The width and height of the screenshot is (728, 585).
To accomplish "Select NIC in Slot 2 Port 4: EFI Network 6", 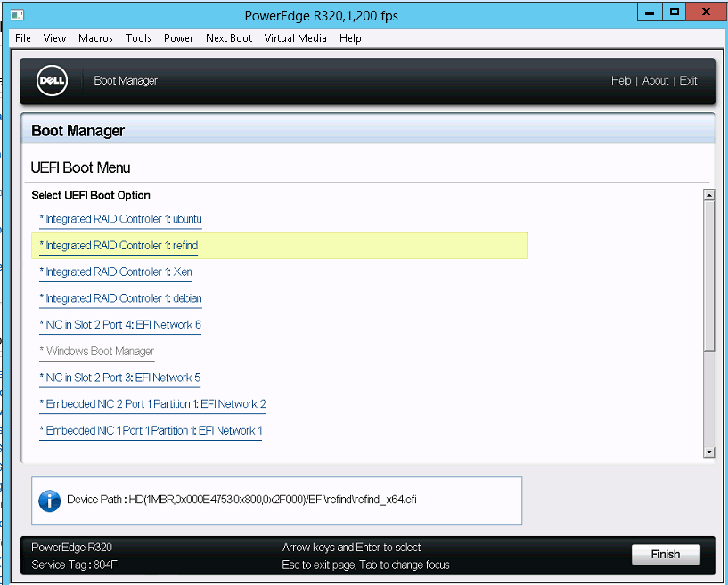I will (x=120, y=325).
